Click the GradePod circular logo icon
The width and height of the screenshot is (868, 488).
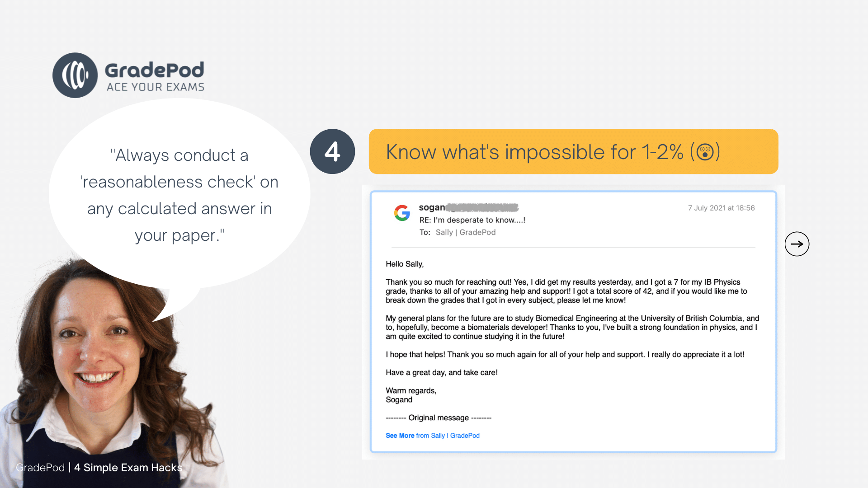tap(75, 75)
